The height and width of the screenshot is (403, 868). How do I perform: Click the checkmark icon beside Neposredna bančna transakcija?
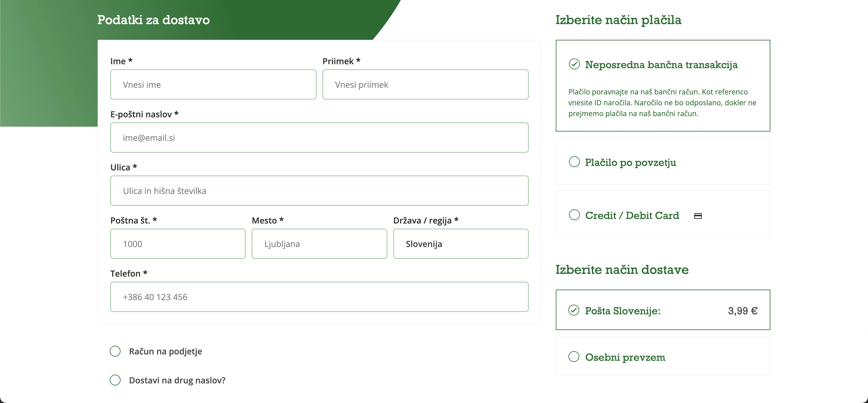click(x=574, y=64)
